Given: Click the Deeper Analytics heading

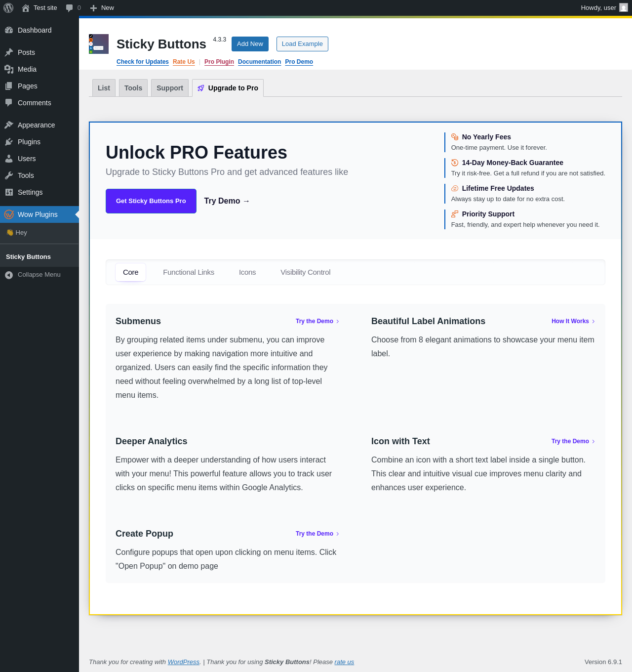Looking at the screenshot, I should [152, 441].
